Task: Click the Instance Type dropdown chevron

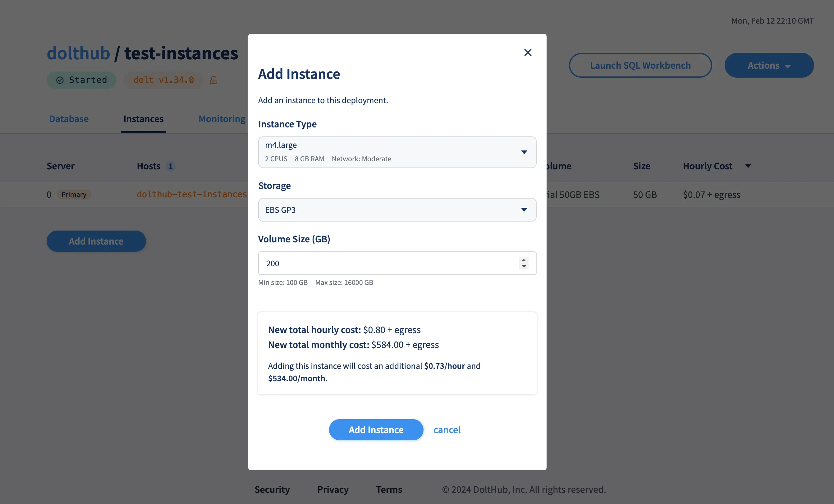Action: pos(524,152)
